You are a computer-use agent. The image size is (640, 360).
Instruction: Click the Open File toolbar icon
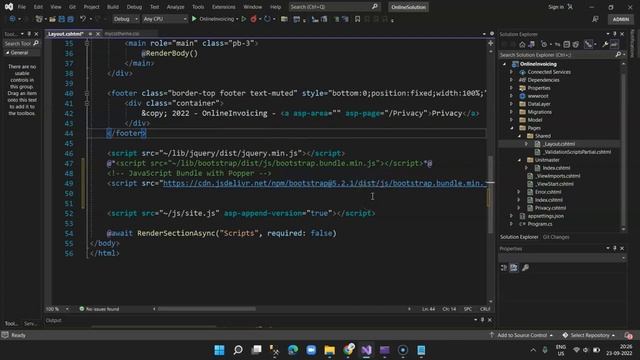tap(52, 19)
